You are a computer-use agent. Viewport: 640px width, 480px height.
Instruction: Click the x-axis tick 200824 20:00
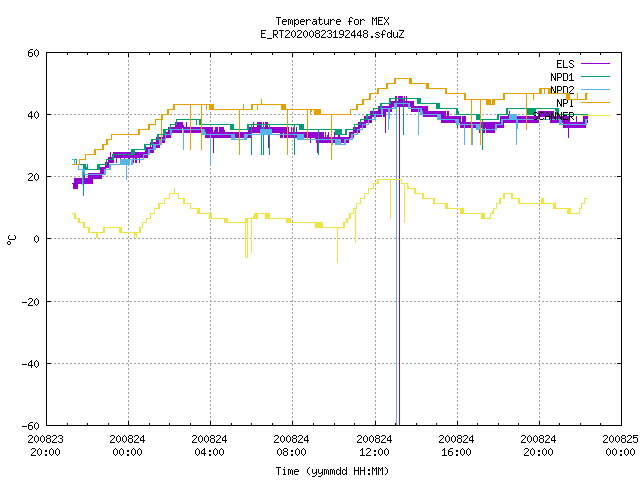click(x=538, y=446)
